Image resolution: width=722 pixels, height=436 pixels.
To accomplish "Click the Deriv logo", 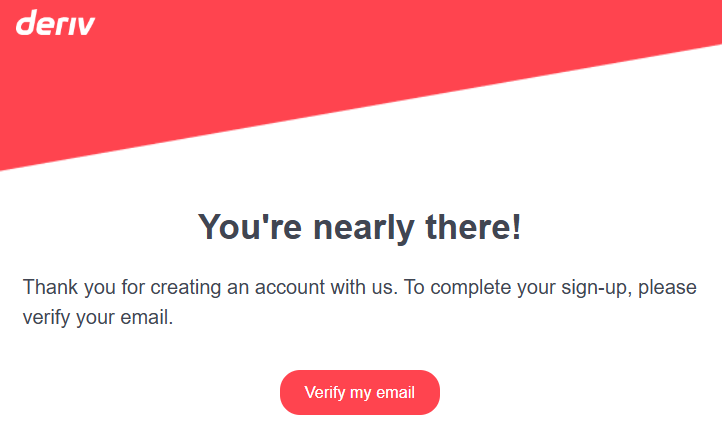I will click(56, 22).
